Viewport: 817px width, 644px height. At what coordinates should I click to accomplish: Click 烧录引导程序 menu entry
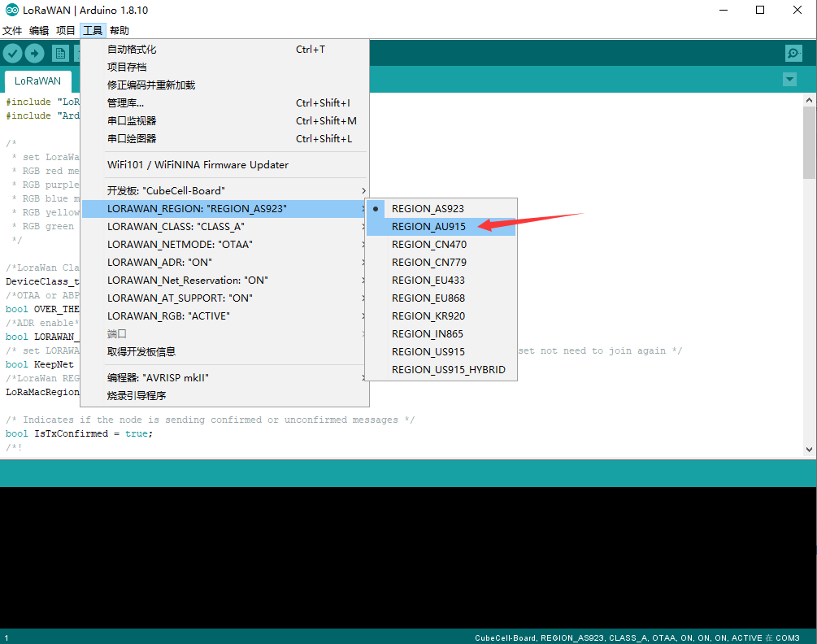[224, 396]
